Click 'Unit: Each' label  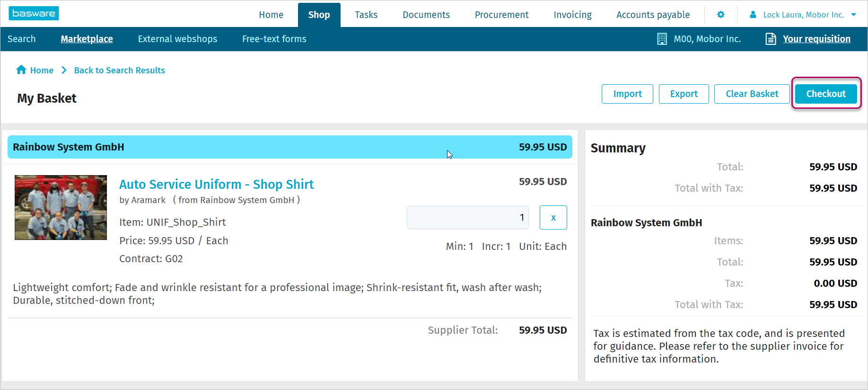(x=543, y=246)
